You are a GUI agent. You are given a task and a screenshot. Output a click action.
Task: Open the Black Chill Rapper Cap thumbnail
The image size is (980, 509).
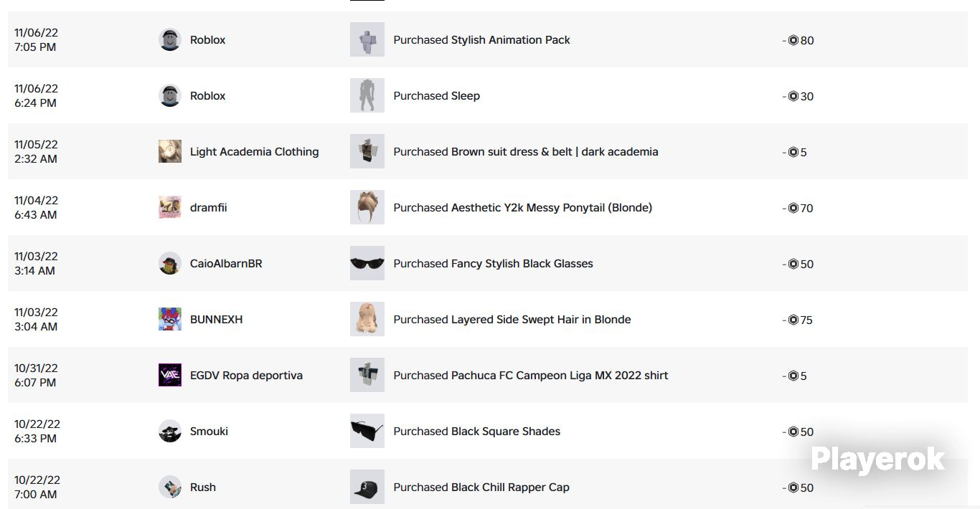click(x=367, y=487)
